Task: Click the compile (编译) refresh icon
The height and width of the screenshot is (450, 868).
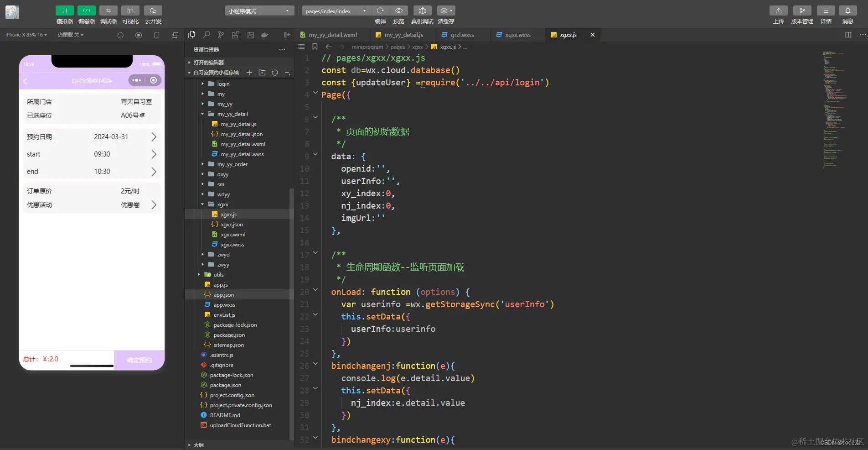Action: (x=380, y=10)
